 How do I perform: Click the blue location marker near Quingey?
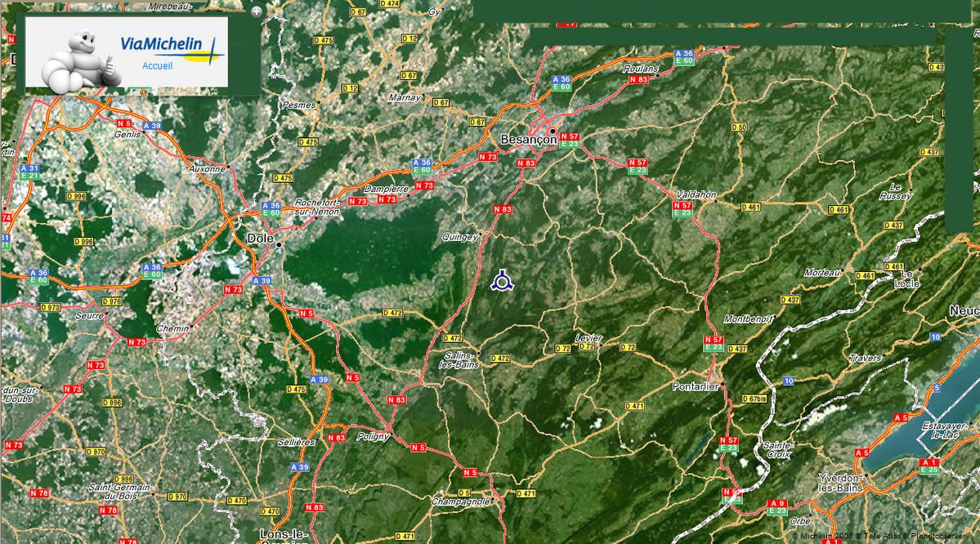502,282
